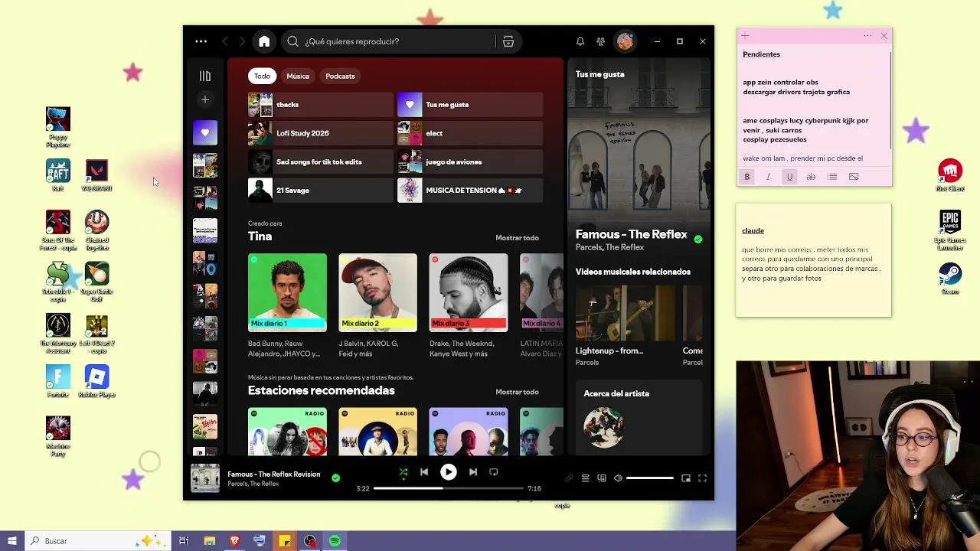Open the juego de aviones playlist

coord(470,162)
